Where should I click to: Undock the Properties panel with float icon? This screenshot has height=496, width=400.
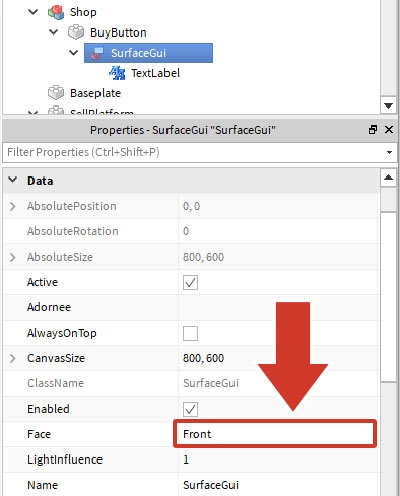click(x=373, y=130)
